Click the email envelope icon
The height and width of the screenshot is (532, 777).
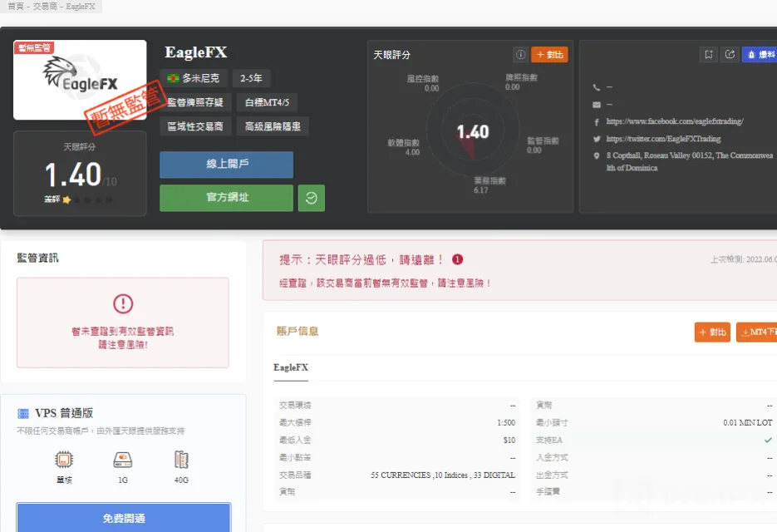pos(597,105)
